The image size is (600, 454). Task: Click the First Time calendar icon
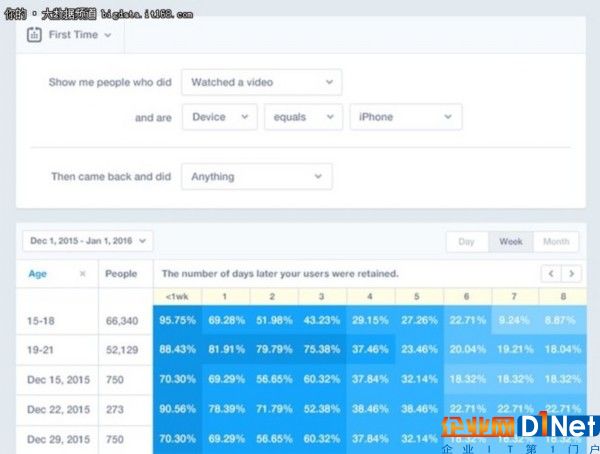pos(34,35)
